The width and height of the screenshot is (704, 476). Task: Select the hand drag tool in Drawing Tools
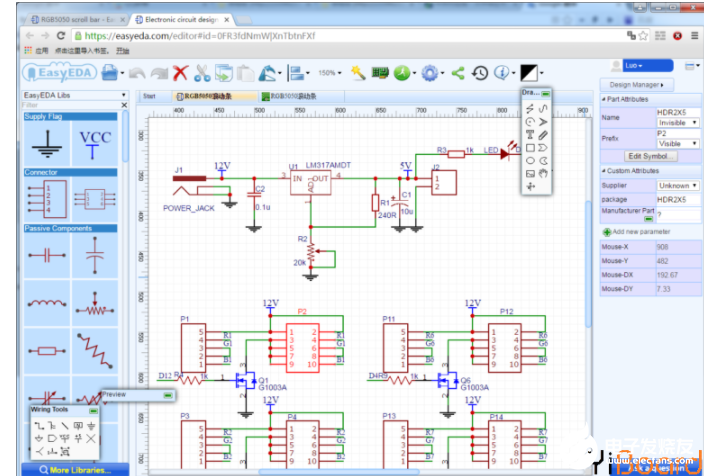coord(543,174)
